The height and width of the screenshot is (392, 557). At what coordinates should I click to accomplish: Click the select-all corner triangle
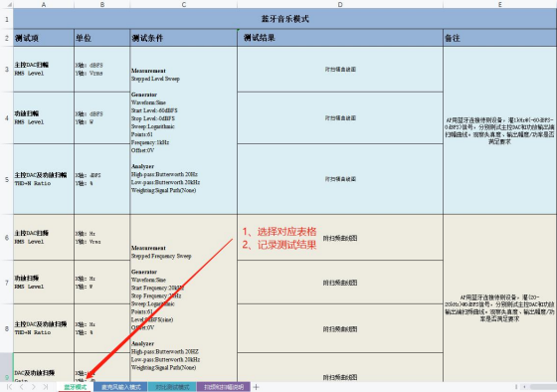tap(9, 5)
